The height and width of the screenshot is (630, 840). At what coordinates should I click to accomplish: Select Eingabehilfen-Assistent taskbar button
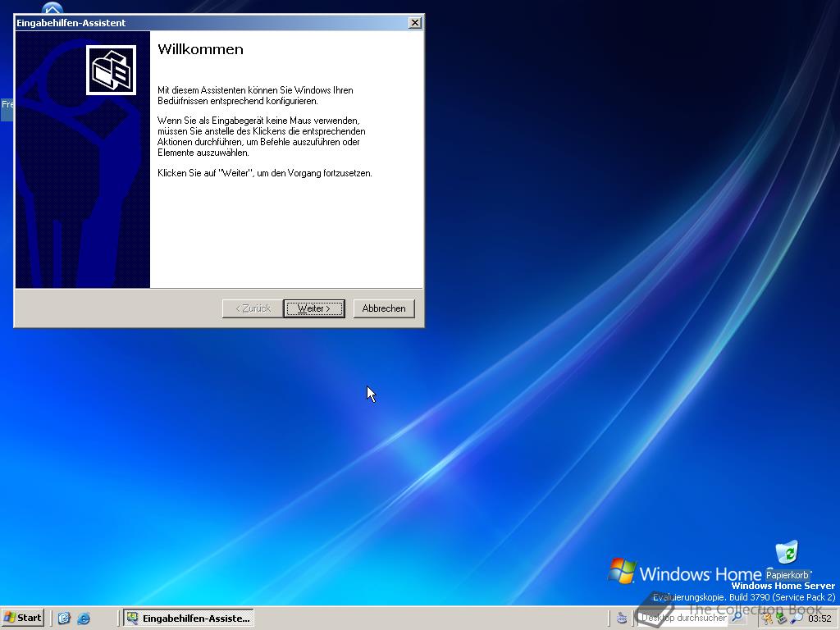point(189,618)
